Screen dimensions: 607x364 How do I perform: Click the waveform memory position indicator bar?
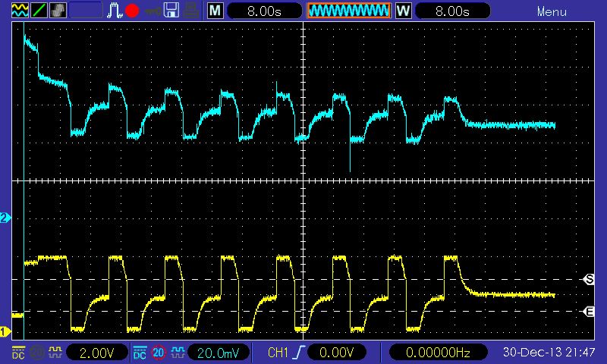pyautogui.click(x=348, y=11)
